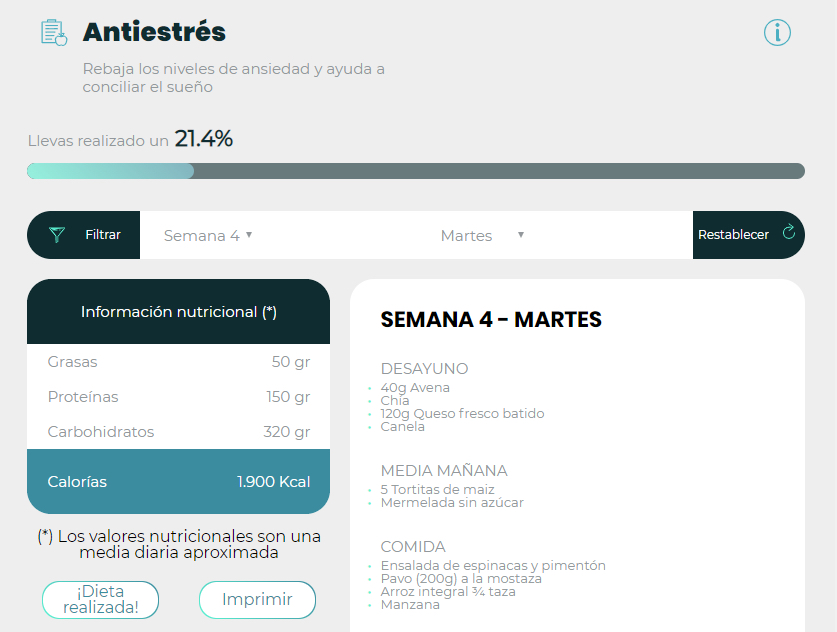
Task: Click the 150 gr value
Action: (288, 397)
